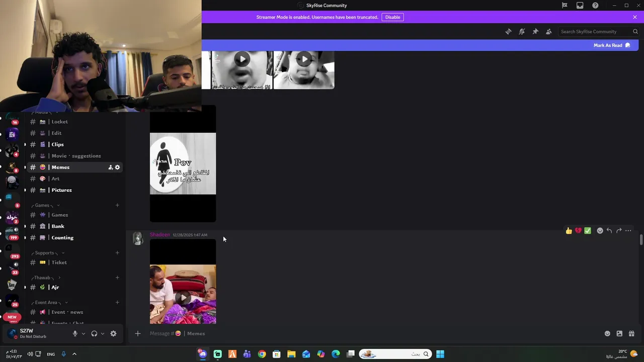The height and width of the screenshot is (362, 644).
Task: Open more options on message
Action: (628, 231)
